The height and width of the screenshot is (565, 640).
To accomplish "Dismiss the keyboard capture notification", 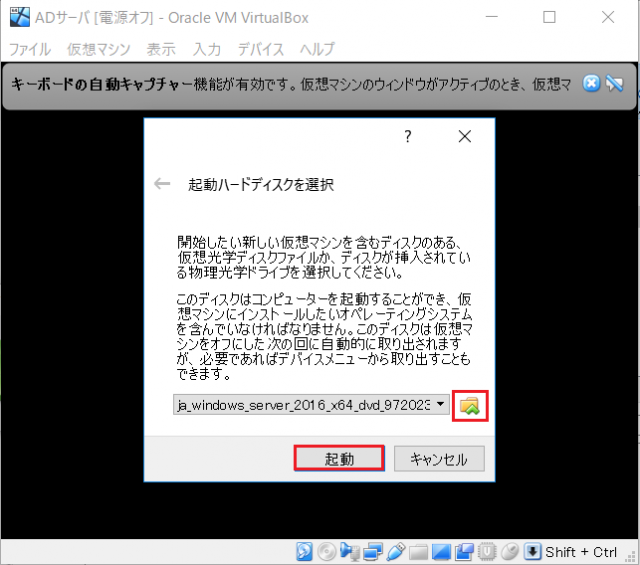I will pyautogui.click(x=591, y=83).
